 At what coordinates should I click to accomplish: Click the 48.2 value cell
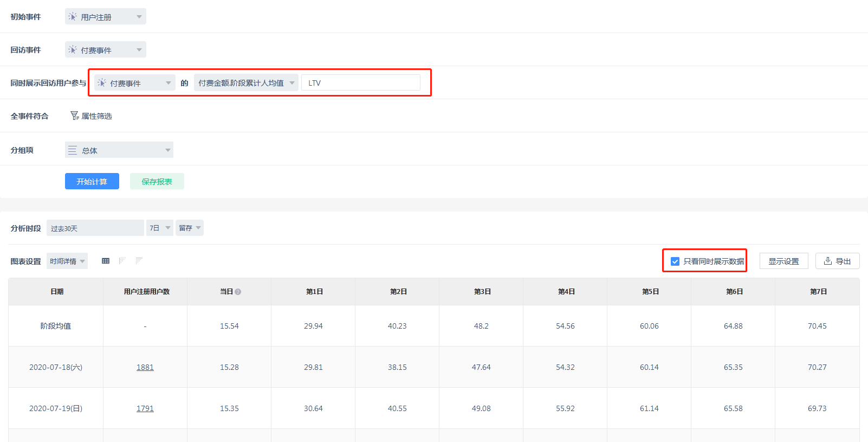click(x=482, y=326)
